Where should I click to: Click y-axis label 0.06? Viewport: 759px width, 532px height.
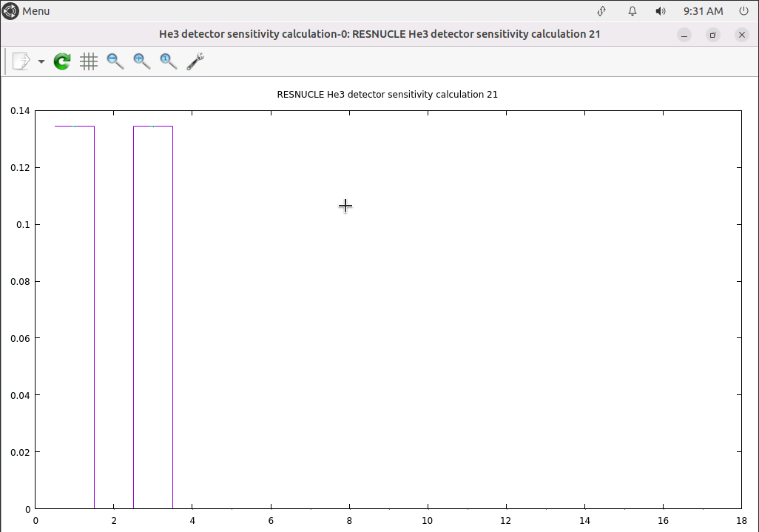pyautogui.click(x=20, y=338)
